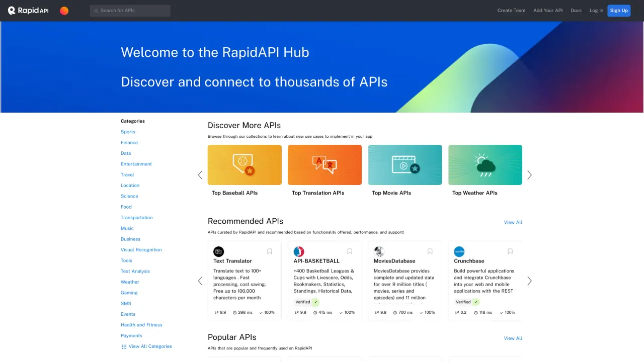This screenshot has width=644, height=362.
Task: View all Popular APIs
Action: pyautogui.click(x=513, y=338)
